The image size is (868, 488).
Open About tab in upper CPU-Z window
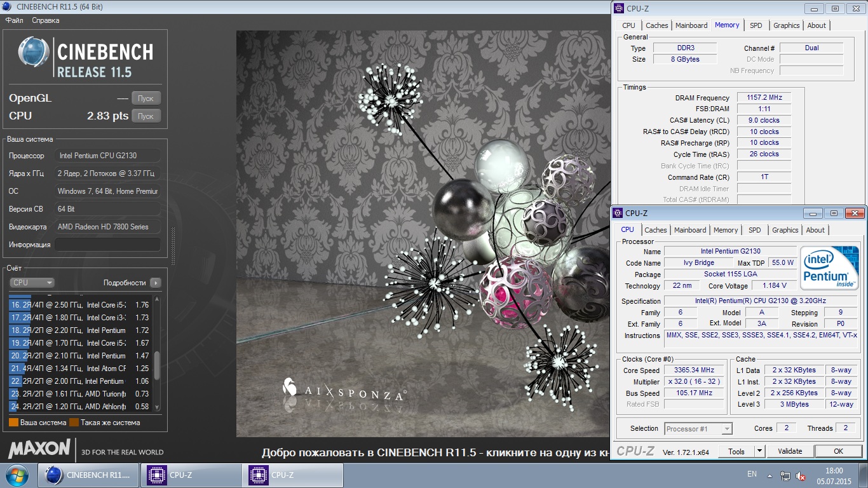click(817, 25)
